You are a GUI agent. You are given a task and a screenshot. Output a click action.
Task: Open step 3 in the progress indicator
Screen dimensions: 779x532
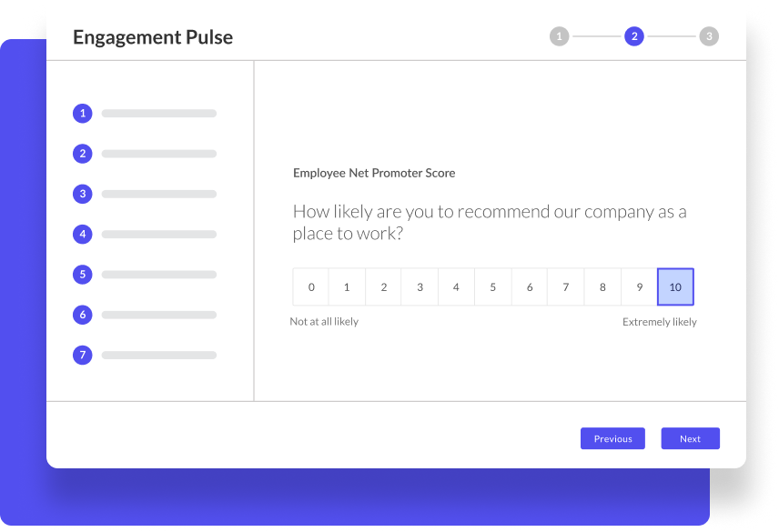click(x=709, y=36)
